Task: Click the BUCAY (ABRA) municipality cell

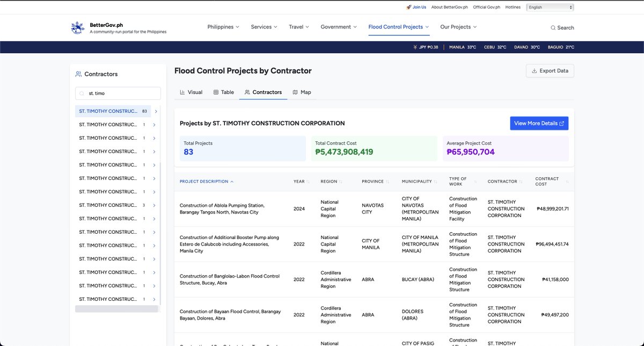Action: pos(419,279)
